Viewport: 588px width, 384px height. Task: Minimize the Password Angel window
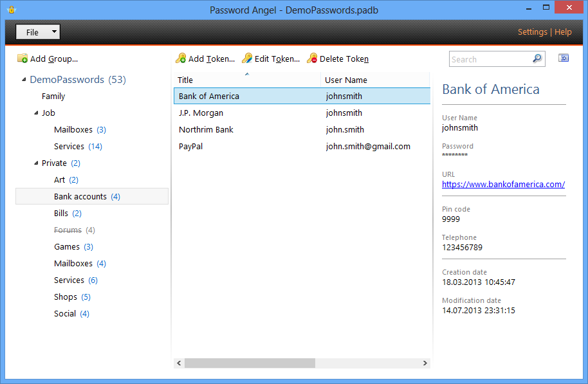tap(529, 8)
